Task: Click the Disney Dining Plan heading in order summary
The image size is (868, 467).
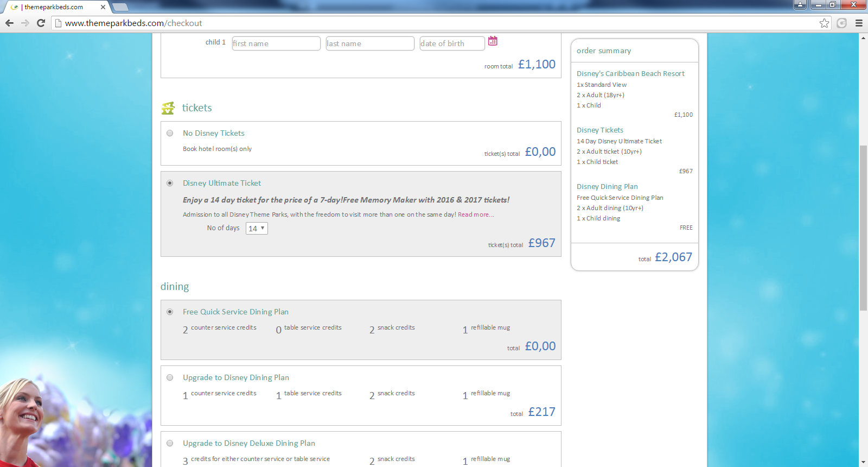Action: (607, 187)
